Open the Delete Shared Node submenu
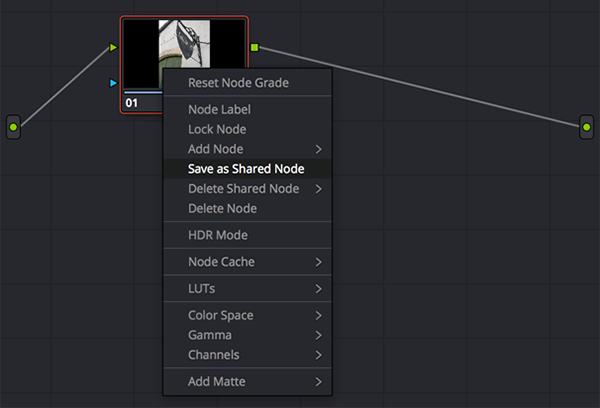Viewport: 600px width, 408px height. coord(248,189)
